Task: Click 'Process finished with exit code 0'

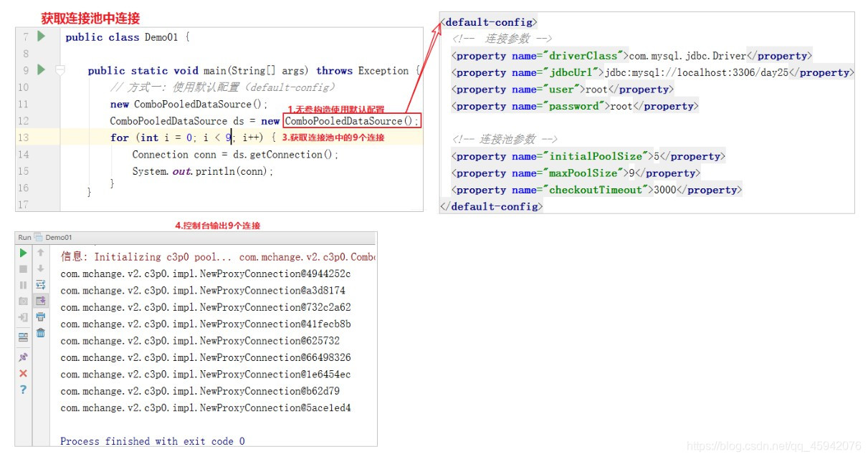Action: tap(153, 441)
